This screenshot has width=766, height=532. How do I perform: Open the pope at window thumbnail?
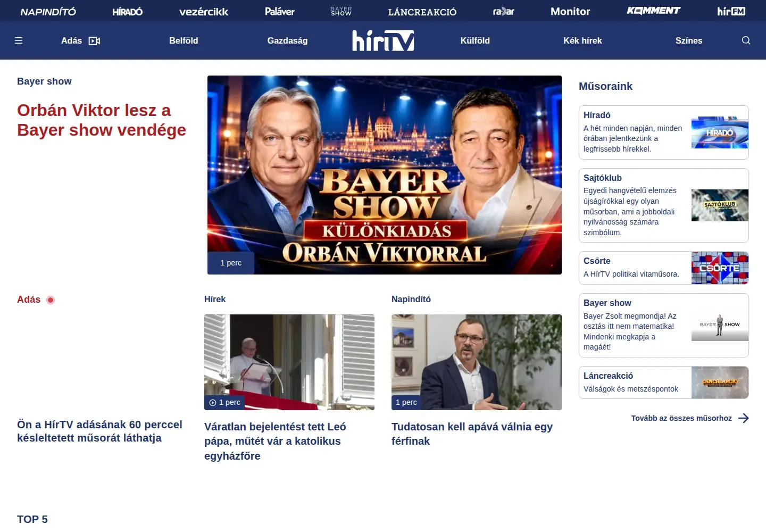(x=289, y=362)
